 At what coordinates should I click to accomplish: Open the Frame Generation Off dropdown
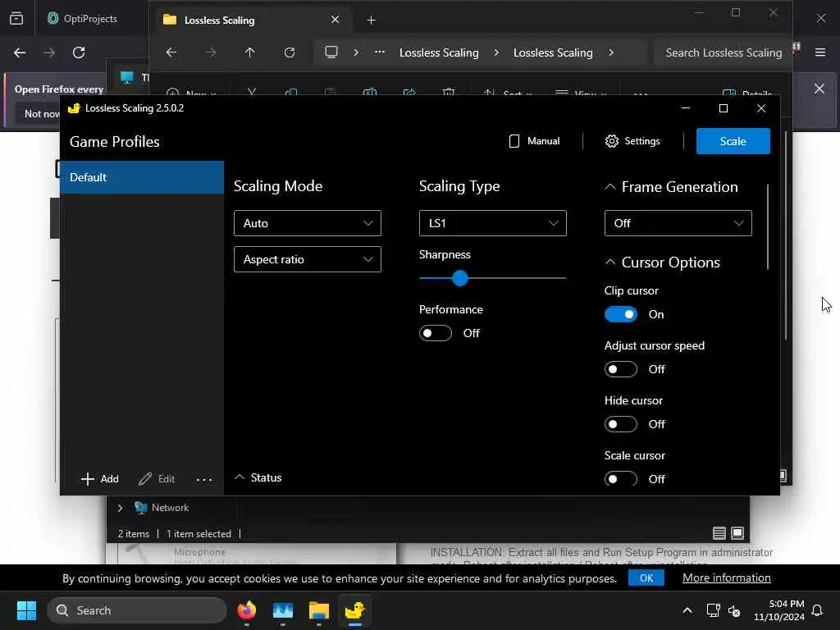pyautogui.click(x=678, y=223)
